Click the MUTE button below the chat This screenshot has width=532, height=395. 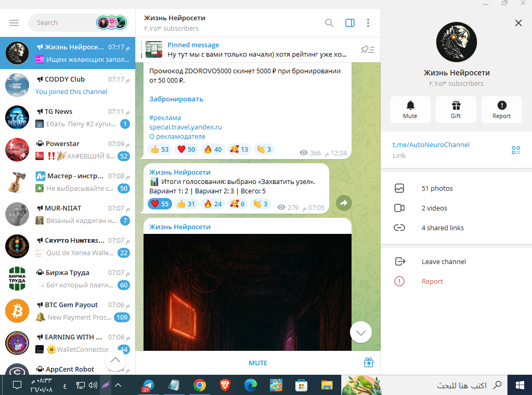coord(258,363)
